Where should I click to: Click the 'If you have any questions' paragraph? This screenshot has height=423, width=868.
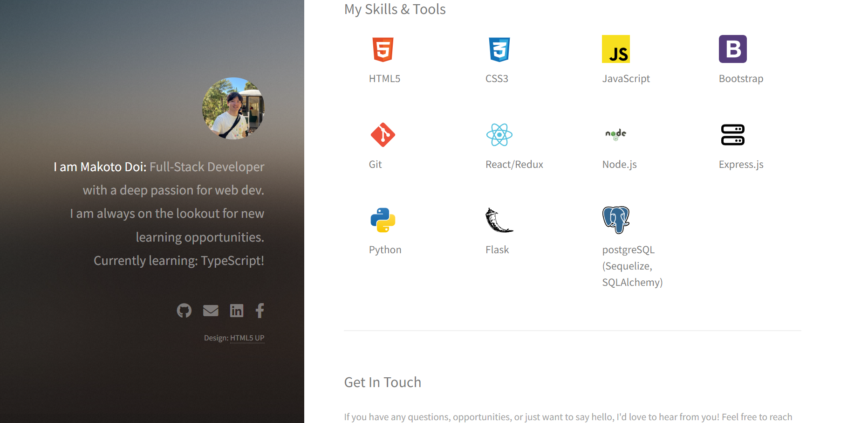point(568,417)
